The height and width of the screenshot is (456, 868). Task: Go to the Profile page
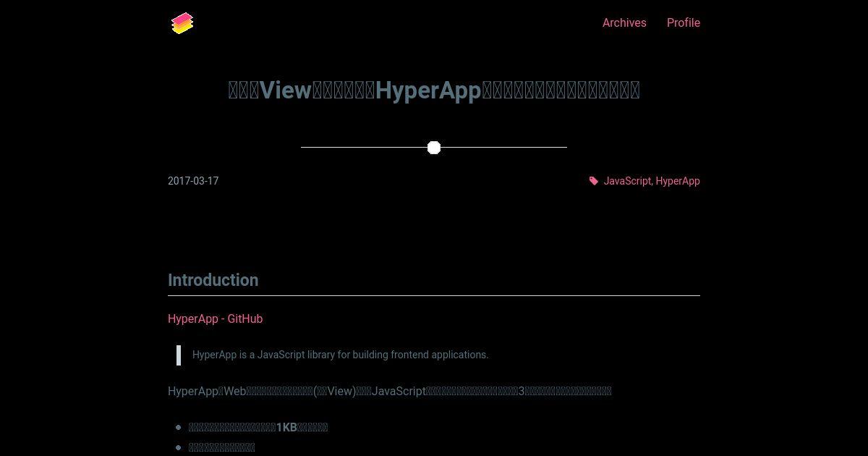coord(684,22)
